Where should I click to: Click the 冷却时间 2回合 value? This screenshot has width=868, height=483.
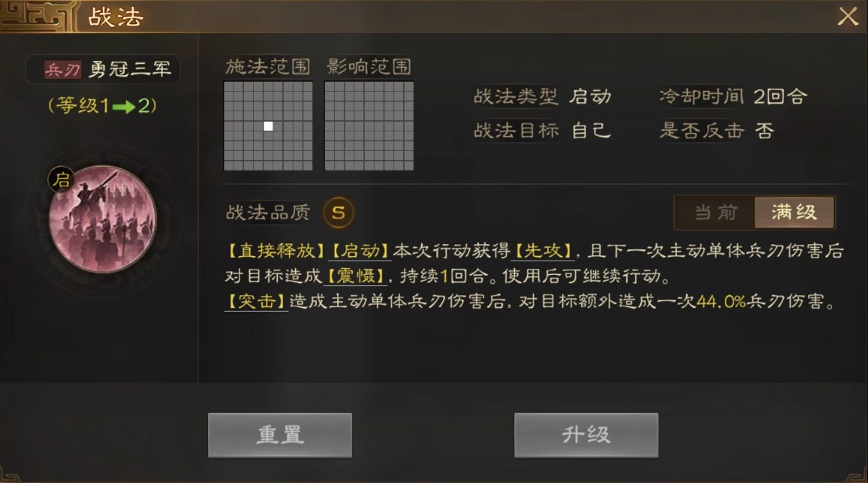click(781, 96)
